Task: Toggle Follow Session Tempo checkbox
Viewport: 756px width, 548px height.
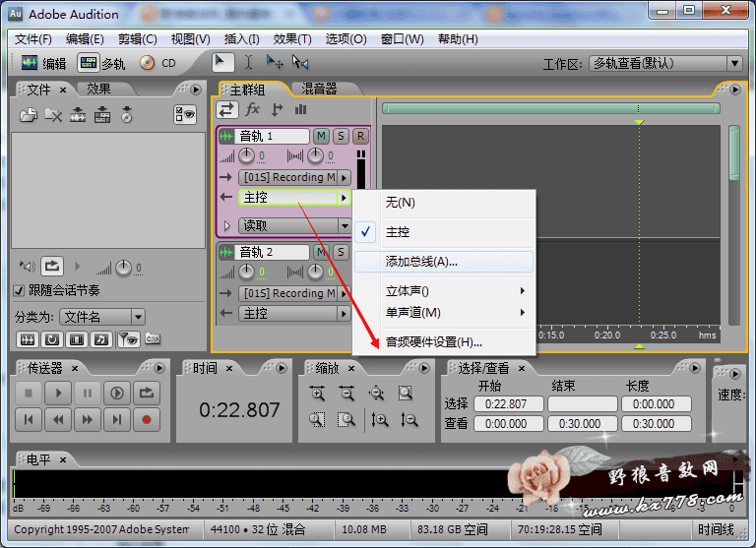Action: pyautogui.click(x=19, y=290)
